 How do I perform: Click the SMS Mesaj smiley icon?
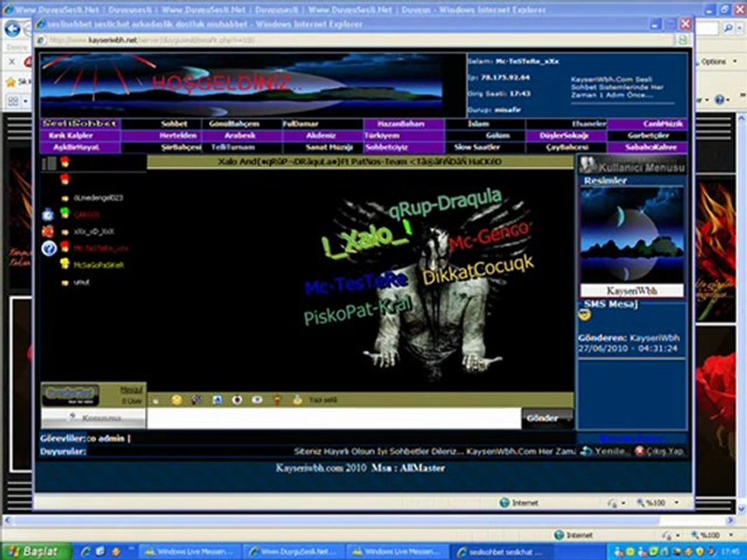584,315
